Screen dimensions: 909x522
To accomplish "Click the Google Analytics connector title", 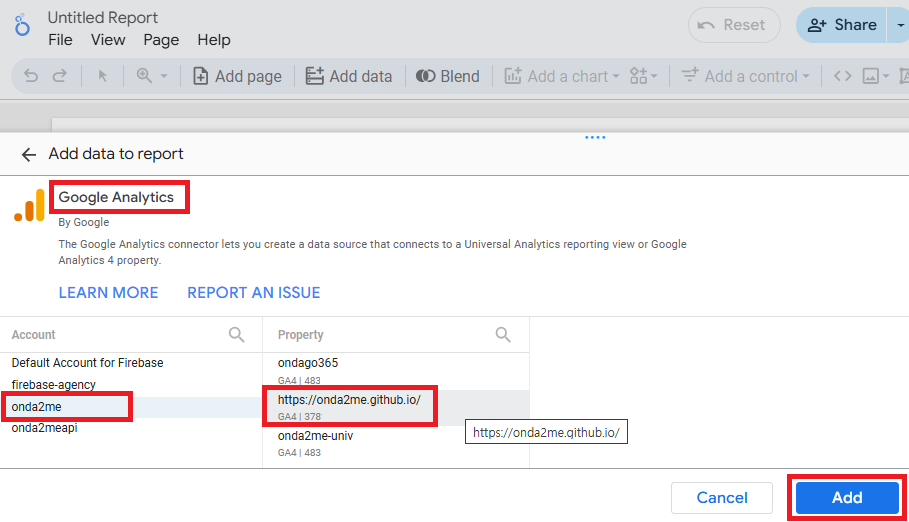I will [116, 197].
